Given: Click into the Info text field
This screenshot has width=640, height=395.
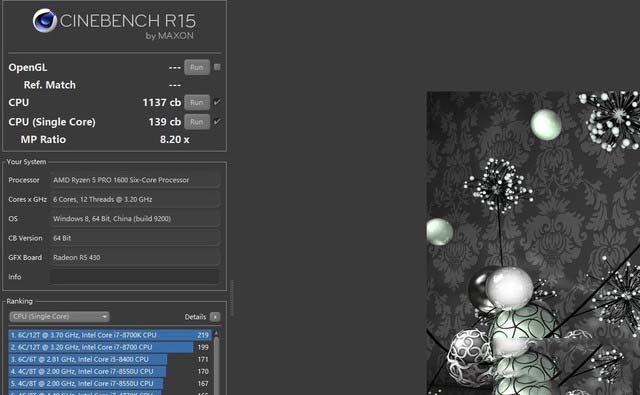Looking at the screenshot, I should 135,277.
